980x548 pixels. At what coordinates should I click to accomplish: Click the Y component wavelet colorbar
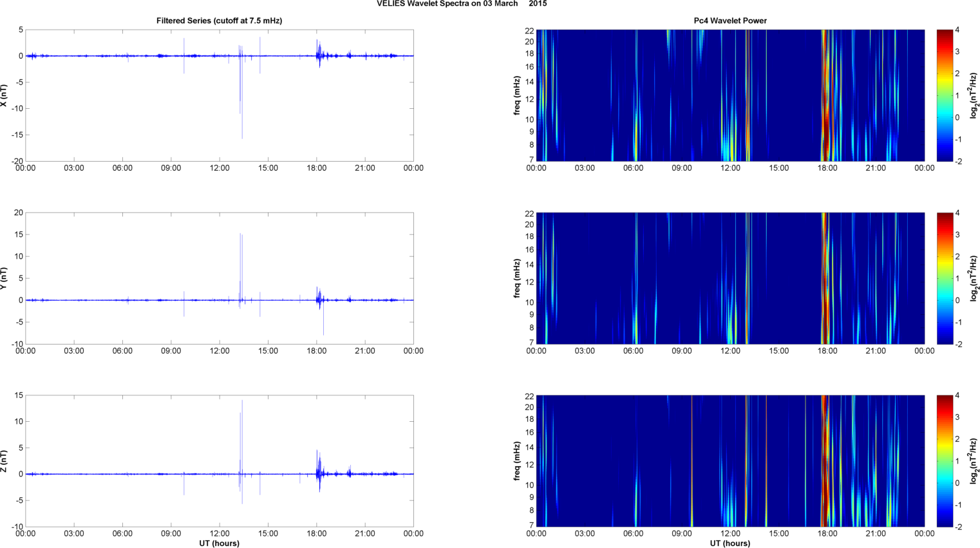pyautogui.click(x=944, y=278)
